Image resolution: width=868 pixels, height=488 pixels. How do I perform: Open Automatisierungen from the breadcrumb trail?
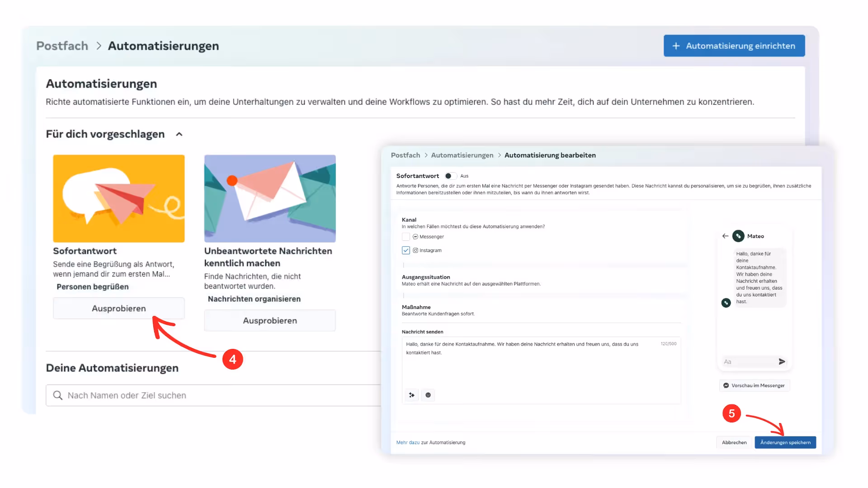click(462, 155)
